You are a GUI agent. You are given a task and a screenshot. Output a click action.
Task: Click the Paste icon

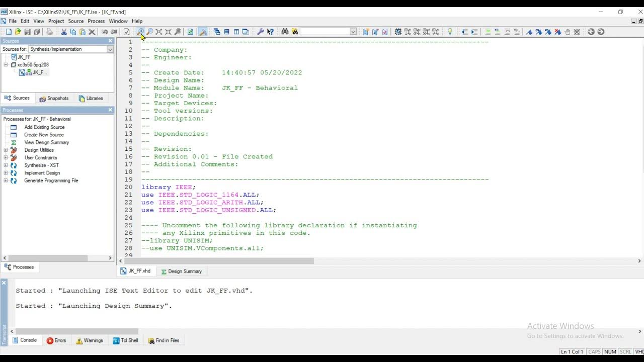(83, 32)
